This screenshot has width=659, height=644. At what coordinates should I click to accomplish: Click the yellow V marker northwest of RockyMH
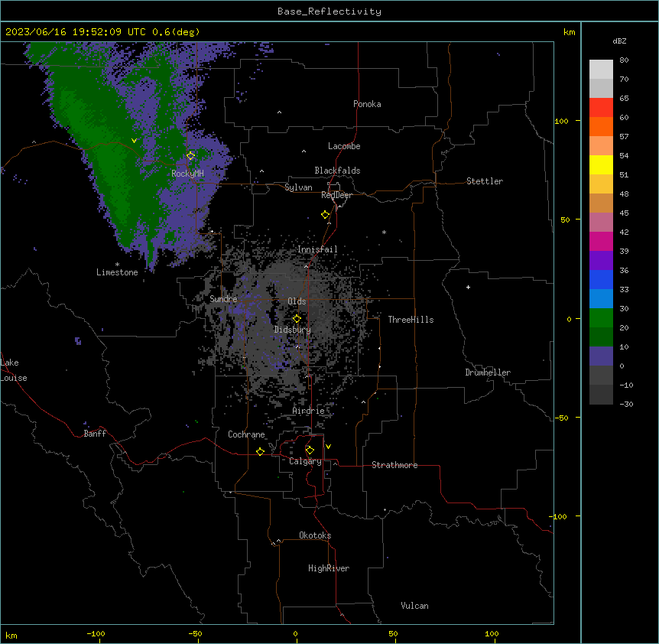pos(134,141)
